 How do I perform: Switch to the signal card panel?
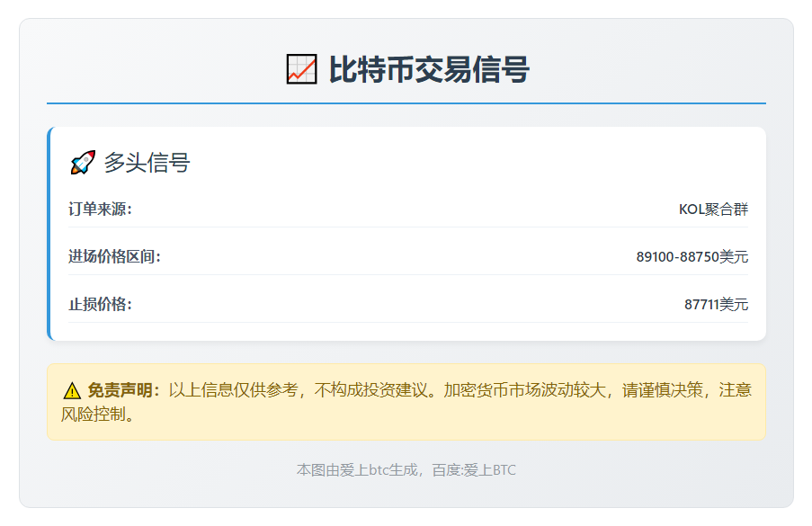click(x=406, y=234)
